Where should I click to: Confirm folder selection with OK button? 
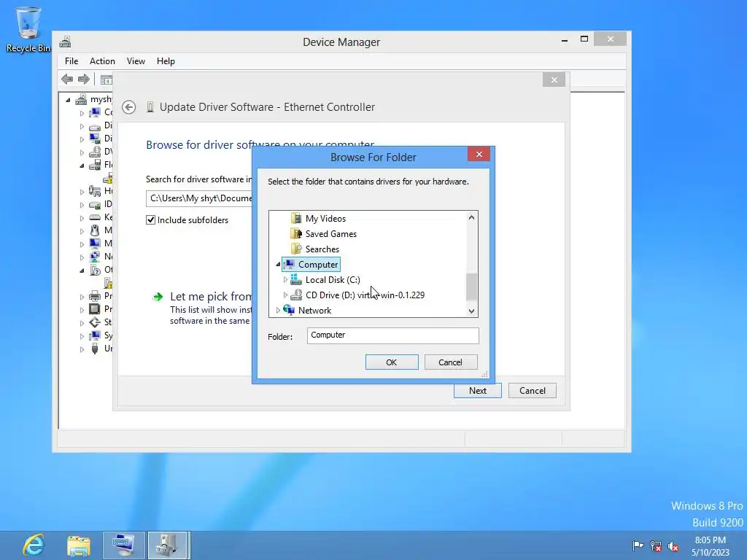click(392, 362)
